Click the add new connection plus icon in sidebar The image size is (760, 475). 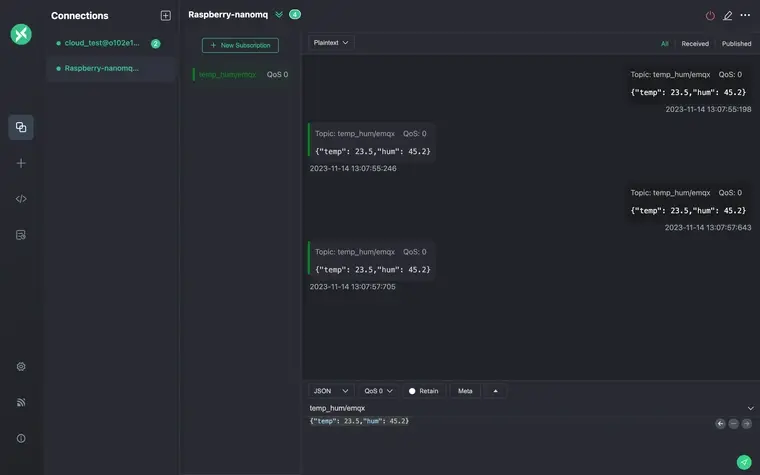click(x=21, y=163)
